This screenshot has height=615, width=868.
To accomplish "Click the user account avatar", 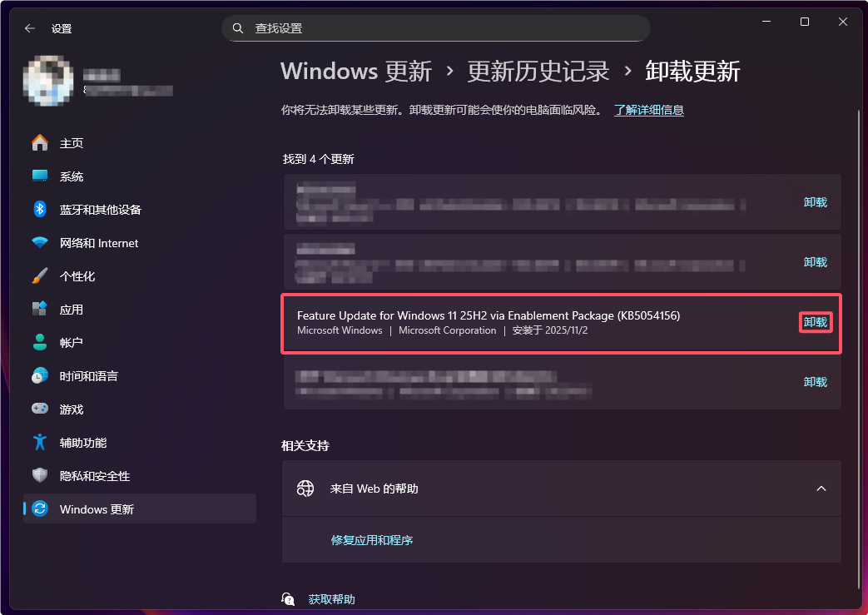I will pos(47,81).
